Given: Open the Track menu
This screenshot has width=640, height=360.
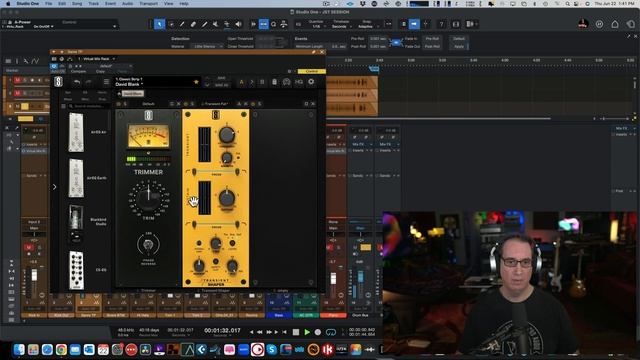Looking at the screenshot, I should 93,4.
